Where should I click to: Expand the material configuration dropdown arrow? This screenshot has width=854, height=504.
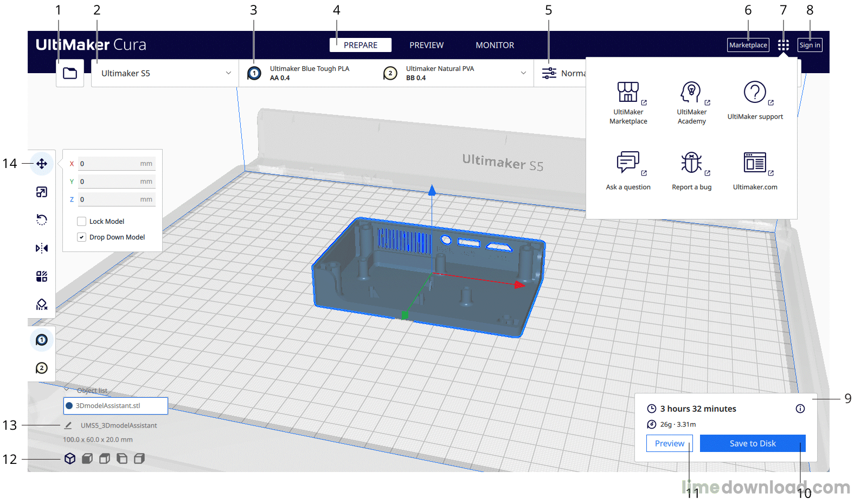[x=523, y=73]
